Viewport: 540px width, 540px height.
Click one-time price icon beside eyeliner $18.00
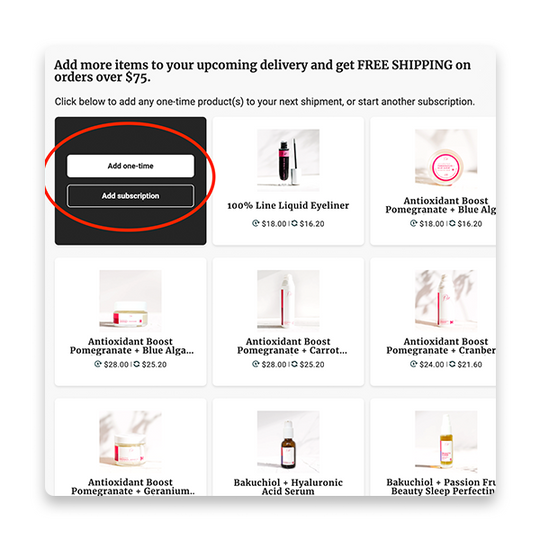256,223
